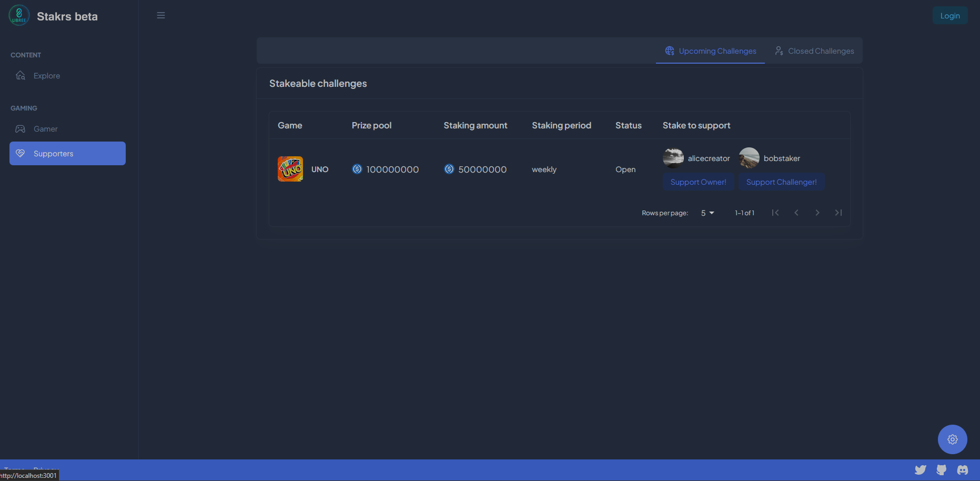
Task: Click the Prize pool column header
Action: 371,125
